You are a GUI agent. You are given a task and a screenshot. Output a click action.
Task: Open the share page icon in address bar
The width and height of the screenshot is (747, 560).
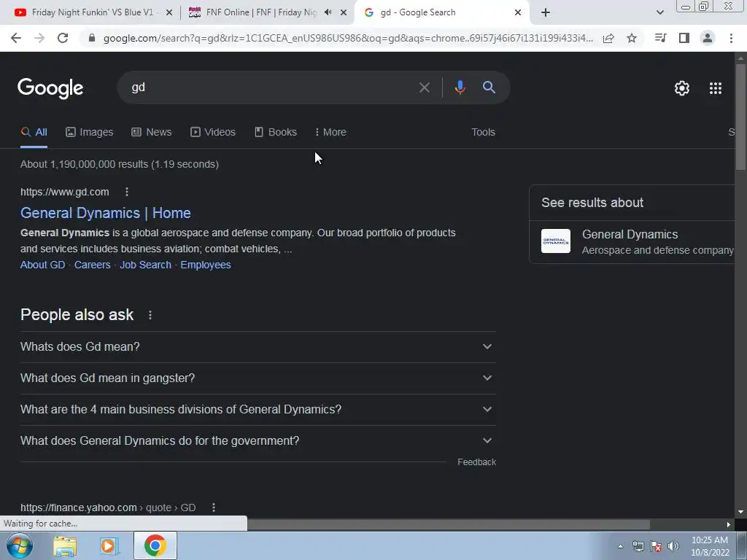tap(608, 38)
